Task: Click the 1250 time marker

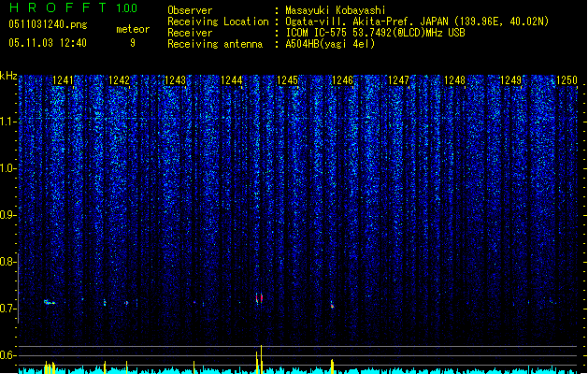Action: [566, 80]
